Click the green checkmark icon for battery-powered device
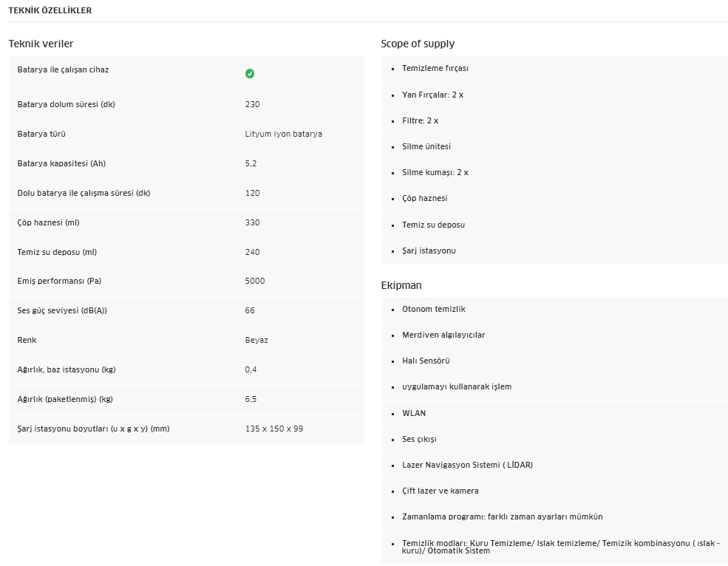 250,73
